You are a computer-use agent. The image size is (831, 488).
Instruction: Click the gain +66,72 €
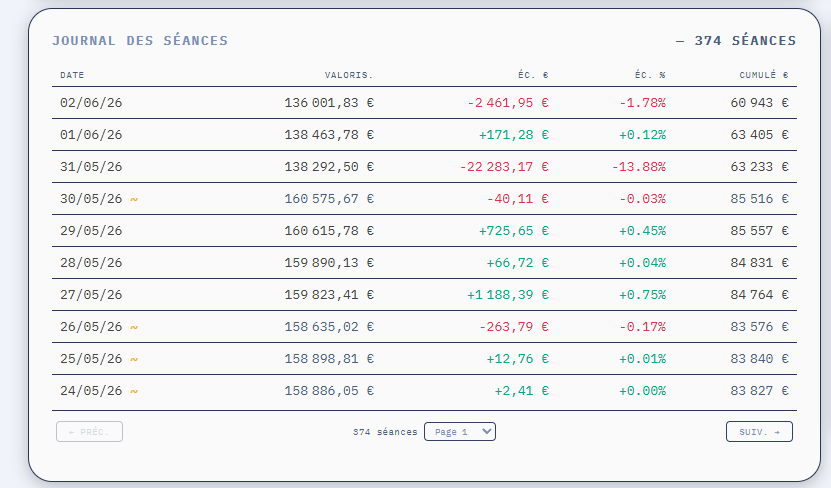point(518,263)
